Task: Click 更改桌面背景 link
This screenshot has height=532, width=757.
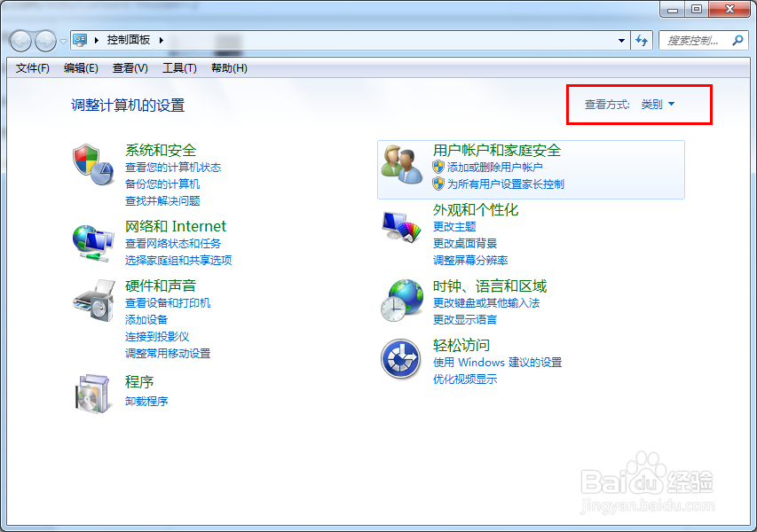Action: [465, 244]
